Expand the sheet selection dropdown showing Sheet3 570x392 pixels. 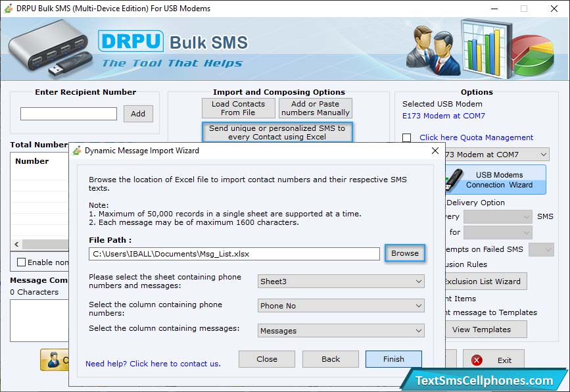[x=341, y=281]
